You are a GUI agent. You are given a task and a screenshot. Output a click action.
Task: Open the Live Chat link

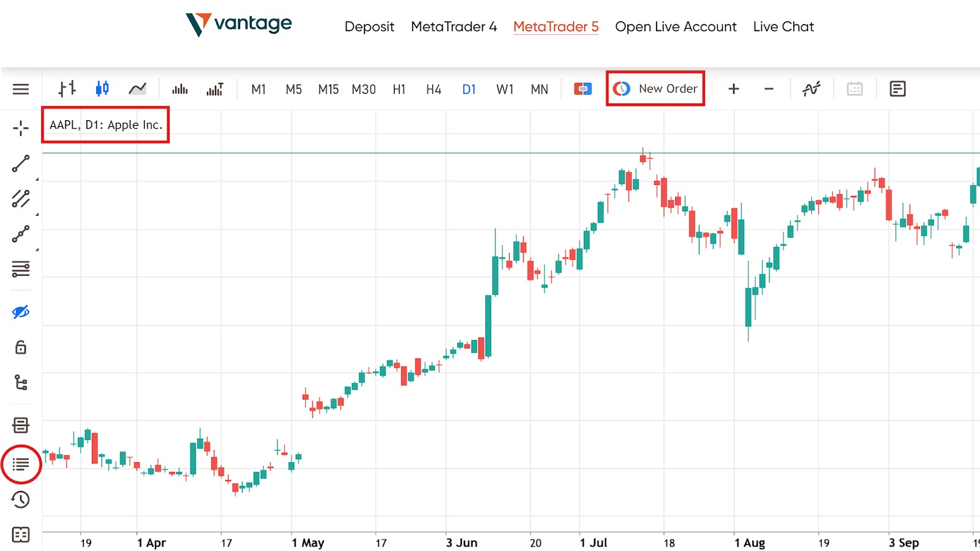[x=783, y=27]
